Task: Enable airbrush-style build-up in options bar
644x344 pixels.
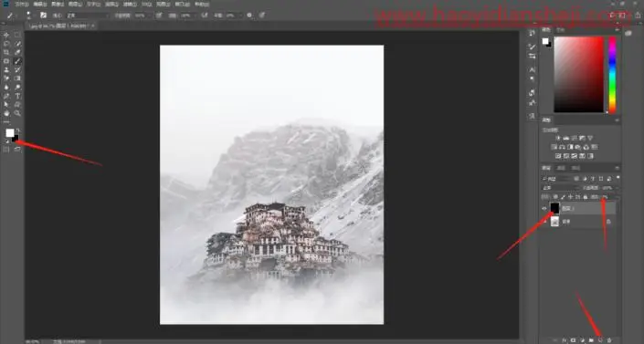Action: click(x=204, y=16)
